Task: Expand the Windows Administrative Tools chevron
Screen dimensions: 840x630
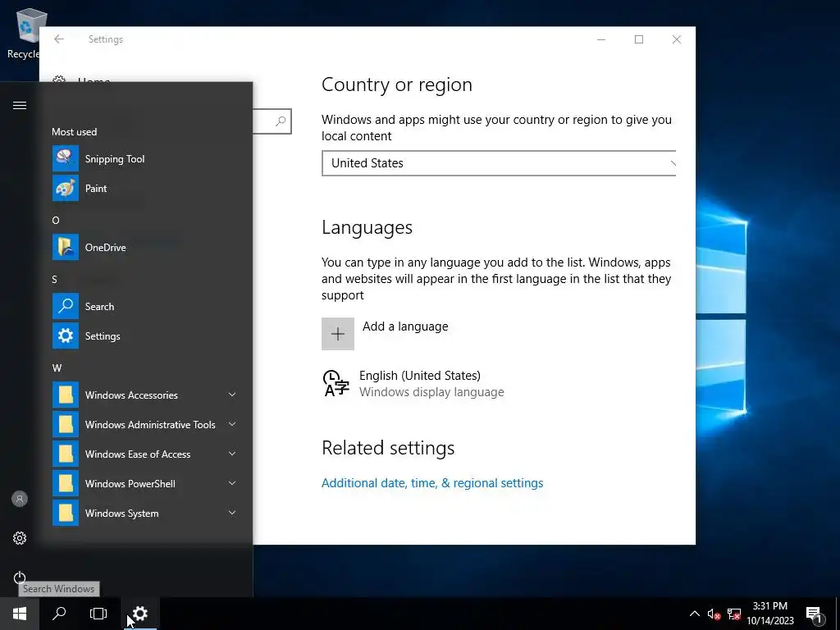Action: [x=232, y=424]
